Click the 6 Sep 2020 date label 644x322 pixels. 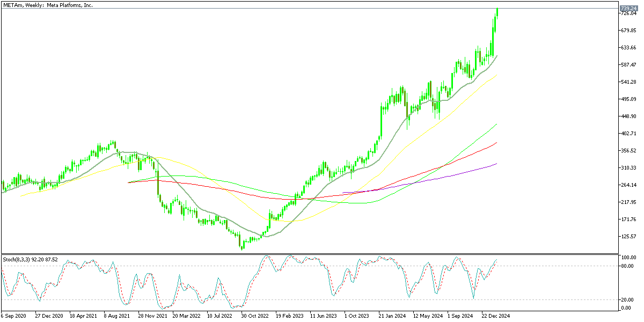coord(14,316)
